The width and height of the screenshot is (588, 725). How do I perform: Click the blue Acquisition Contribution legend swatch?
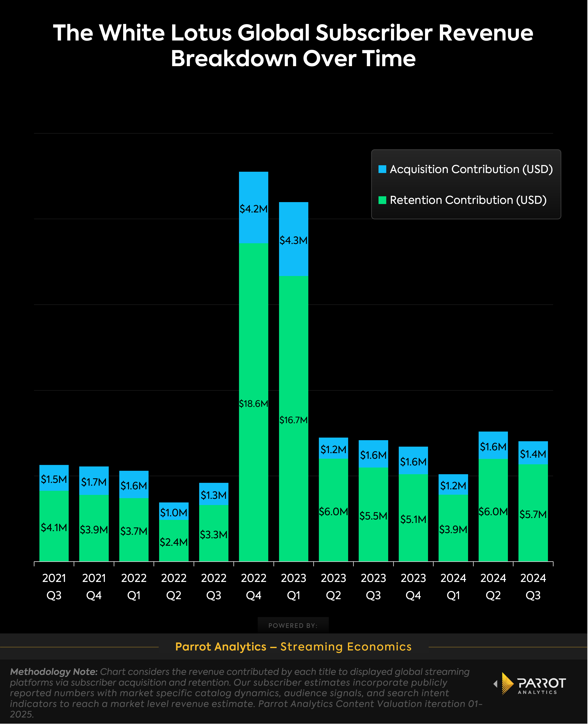coord(382,169)
